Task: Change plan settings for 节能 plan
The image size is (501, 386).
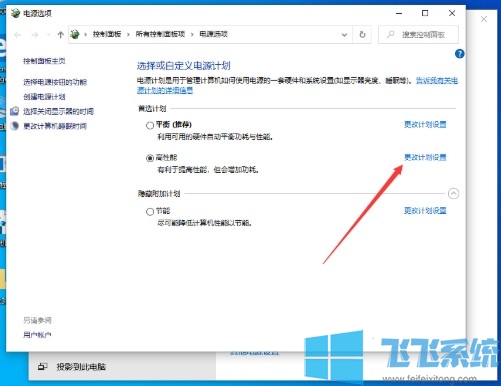Action: click(425, 211)
